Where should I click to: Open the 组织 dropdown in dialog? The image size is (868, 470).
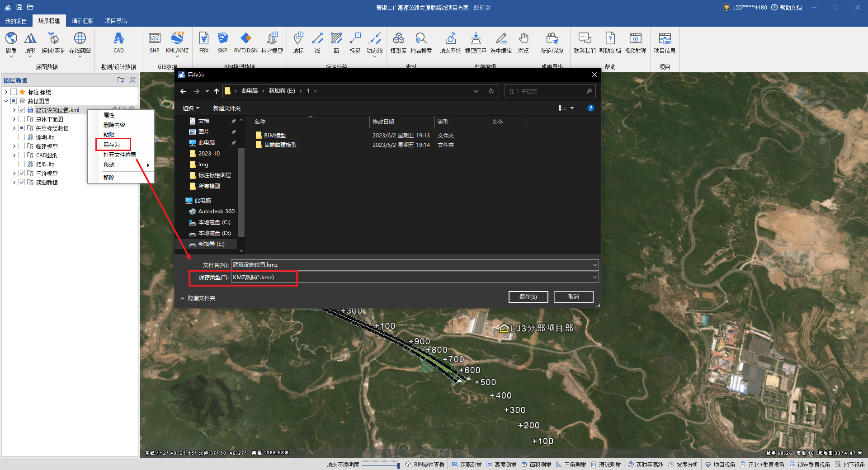(191, 108)
